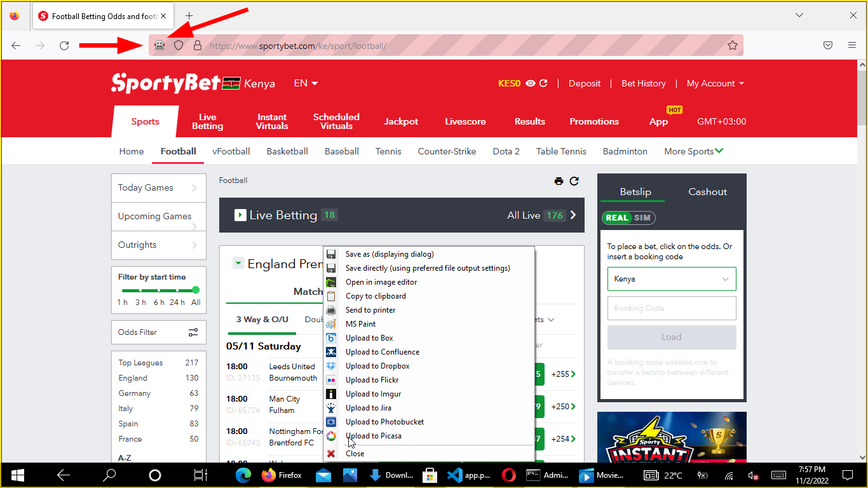This screenshot has height=488, width=868.
Task: Bookmark this page with the star
Action: [733, 45]
